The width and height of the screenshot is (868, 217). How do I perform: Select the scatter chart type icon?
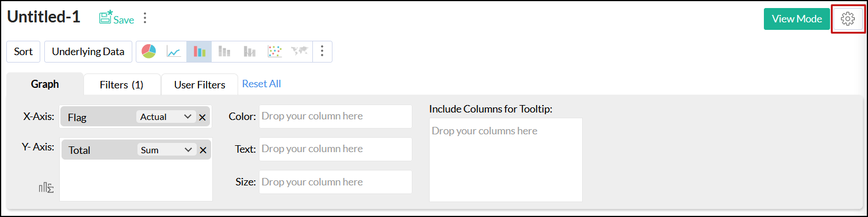point(274,52)
